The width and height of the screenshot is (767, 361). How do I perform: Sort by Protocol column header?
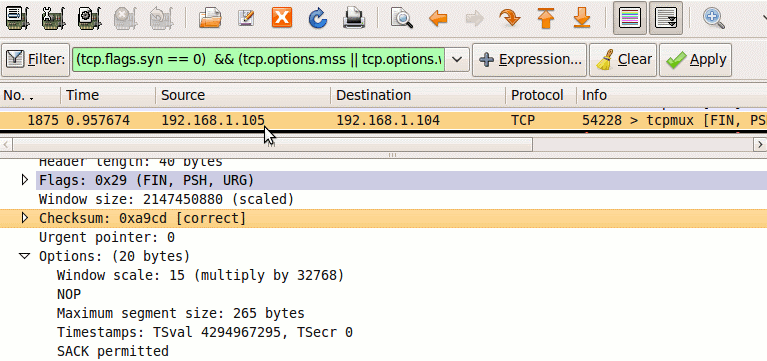pos(541,95)
